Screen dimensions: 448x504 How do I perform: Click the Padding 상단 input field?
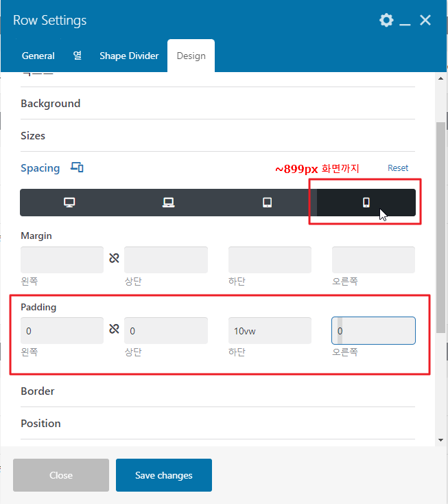tap(166, 331)
